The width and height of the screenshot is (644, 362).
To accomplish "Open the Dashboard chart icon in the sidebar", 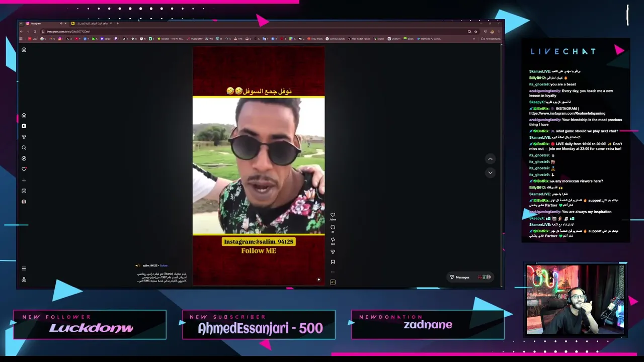I will (x=24, y=191).
